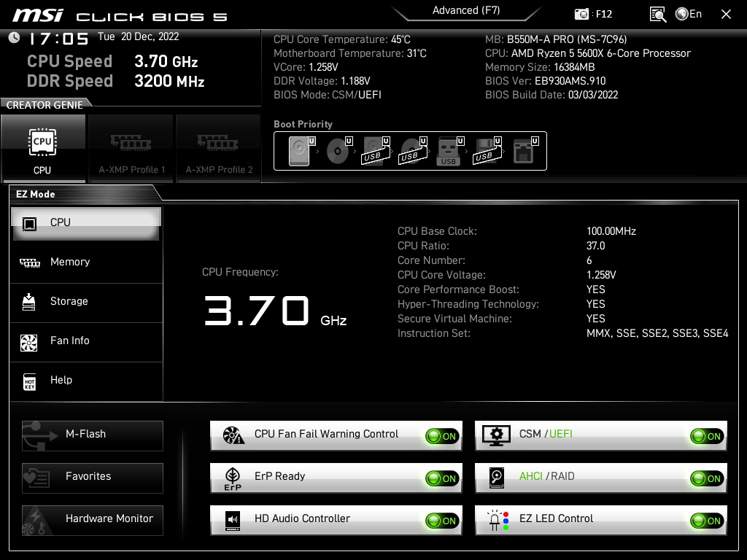
Task: Click the Secure Virtual Machine YES value
Action: point(595,319)
